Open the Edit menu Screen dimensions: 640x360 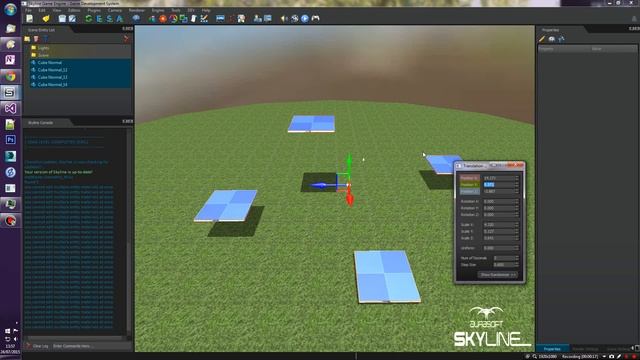(x=42, y=10)
